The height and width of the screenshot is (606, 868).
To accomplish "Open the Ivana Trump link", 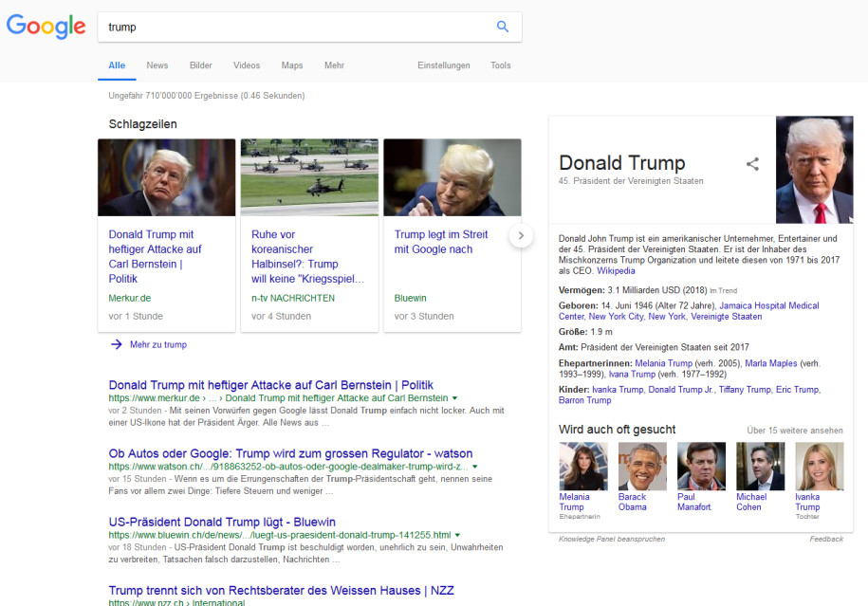I will [632, 374].
